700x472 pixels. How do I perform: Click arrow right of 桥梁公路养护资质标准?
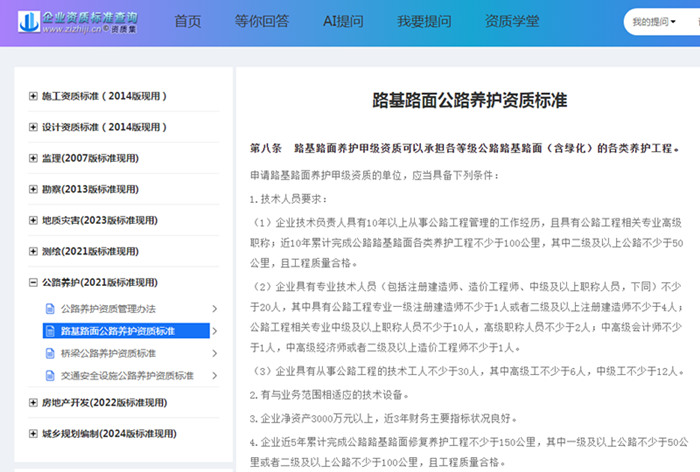pos(214,353)
